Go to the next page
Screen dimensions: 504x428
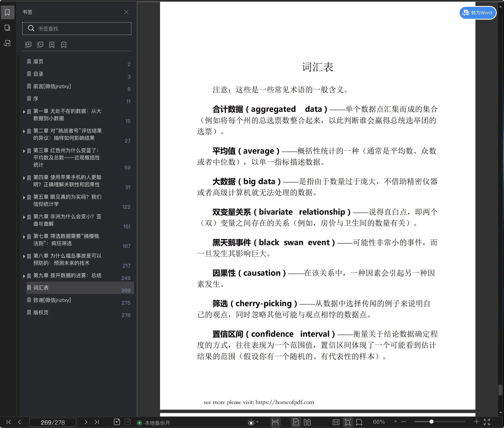pyautogui.click(x=86, y=422)
